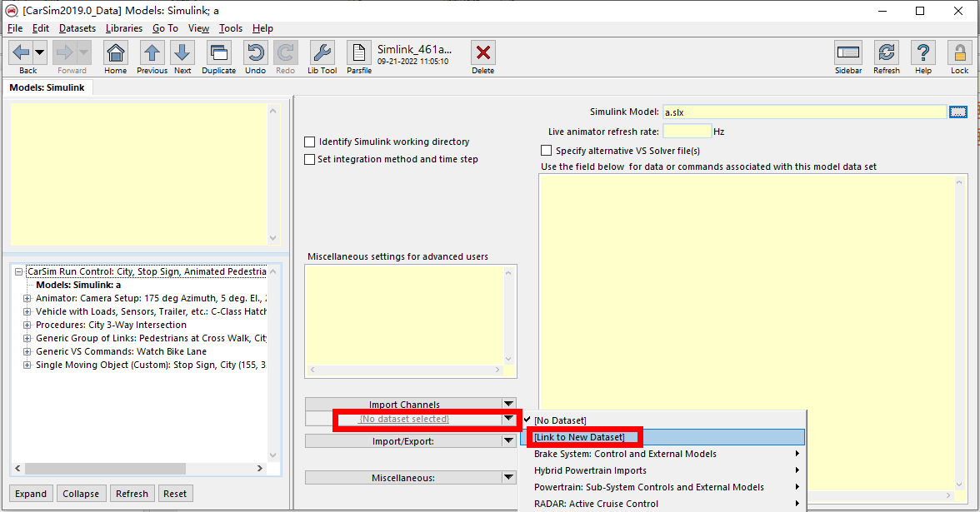Open the Back history dropdown arrow
Viewport: 980px width, 512px height.
coord(39,52)
